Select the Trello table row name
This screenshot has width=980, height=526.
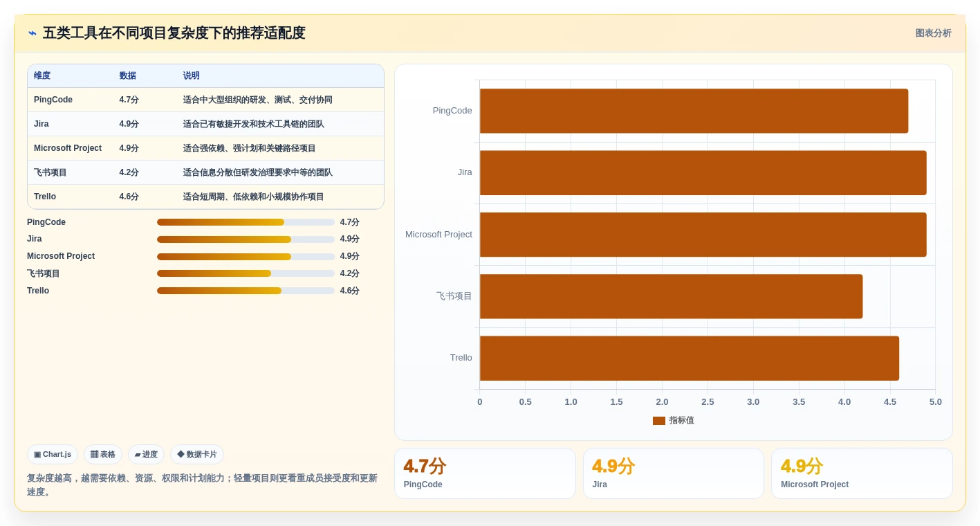click(x=45, y=197)
